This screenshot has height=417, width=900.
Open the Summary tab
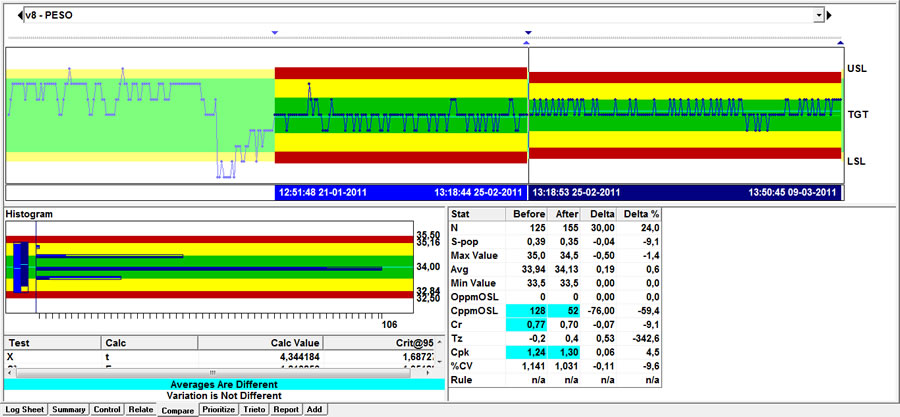(69, 409)
